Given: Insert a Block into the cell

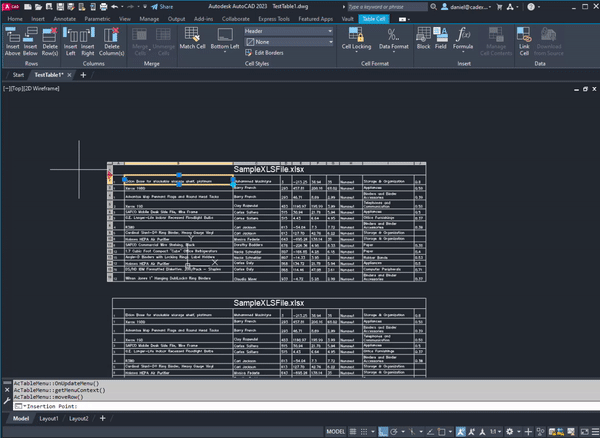Looking at the screenshot, I should click(x=423, y=38).
